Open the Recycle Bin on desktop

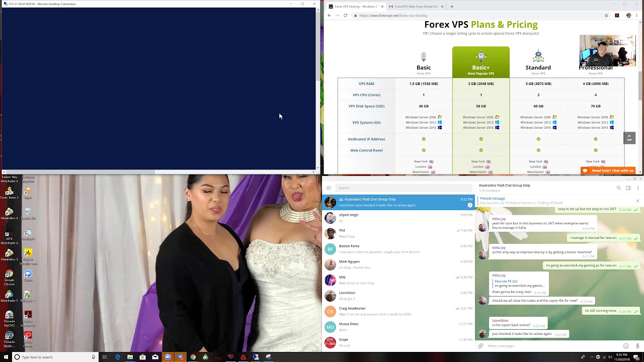(x=28, y=213)
